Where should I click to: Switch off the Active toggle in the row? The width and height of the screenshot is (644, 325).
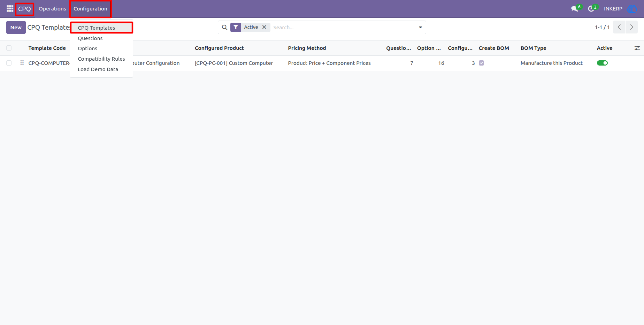(602, 63)
